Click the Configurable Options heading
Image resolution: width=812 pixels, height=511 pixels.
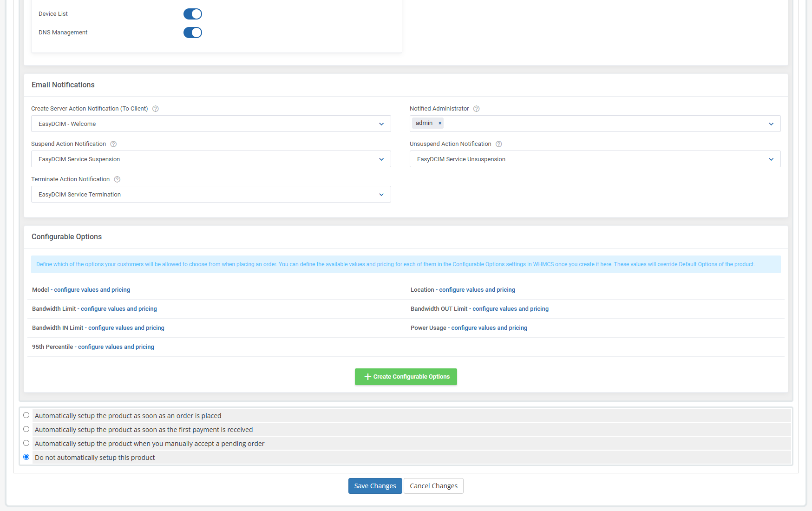pyautogui.click(x=66, y=237)
